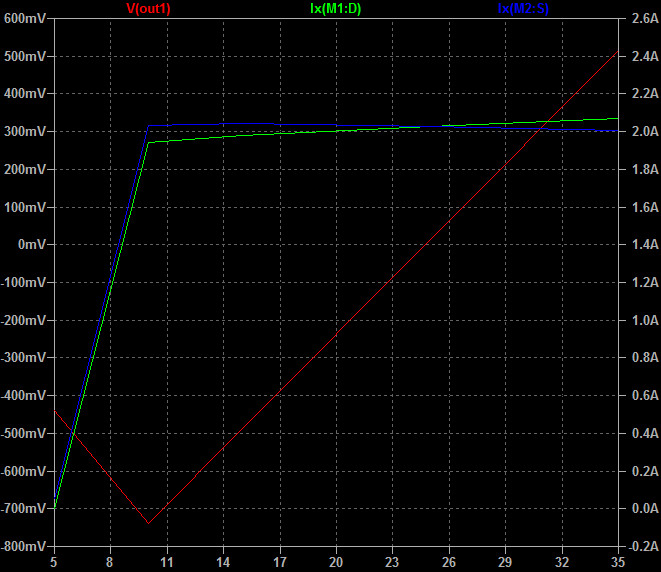The width and height of the screenshot is (661, 572).
Task: Click the 11 on the horizontal axis
Action: [167, 562]
